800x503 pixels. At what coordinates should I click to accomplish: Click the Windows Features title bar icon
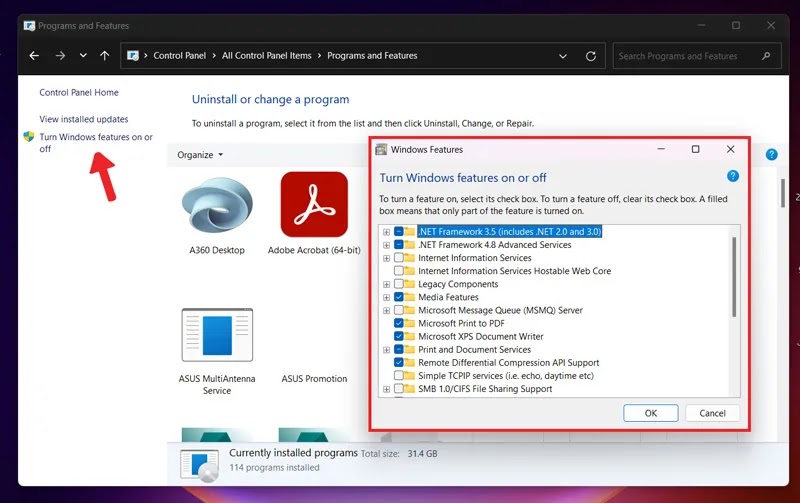[x=381, y=149]
